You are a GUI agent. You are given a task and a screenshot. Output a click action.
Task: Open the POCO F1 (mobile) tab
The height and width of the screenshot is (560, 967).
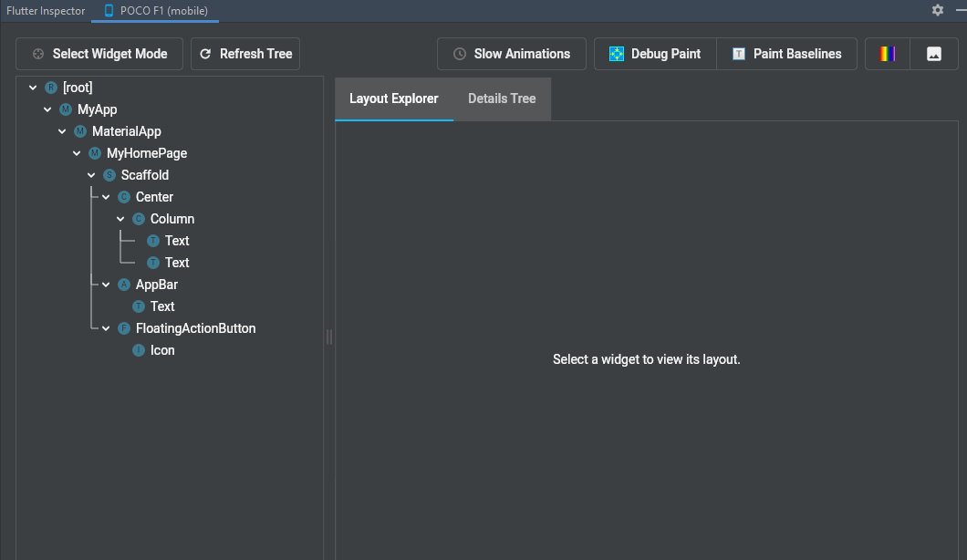155,11
